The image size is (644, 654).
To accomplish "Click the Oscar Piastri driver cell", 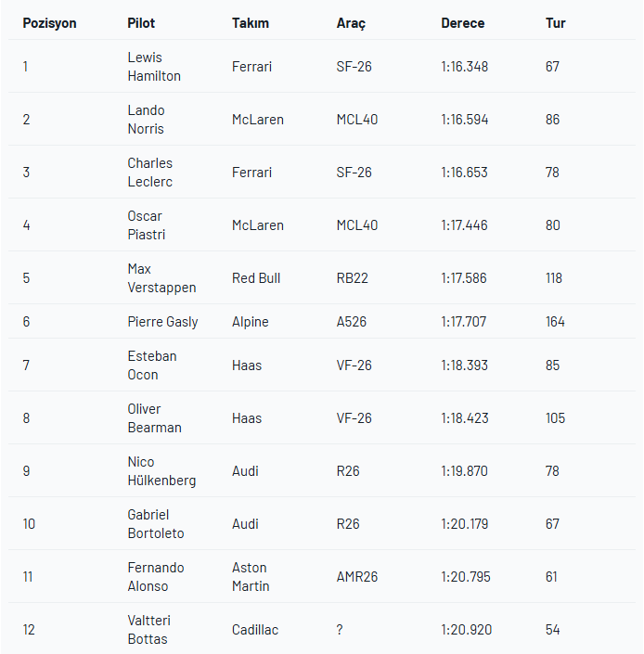I will (x=147, y=225).
